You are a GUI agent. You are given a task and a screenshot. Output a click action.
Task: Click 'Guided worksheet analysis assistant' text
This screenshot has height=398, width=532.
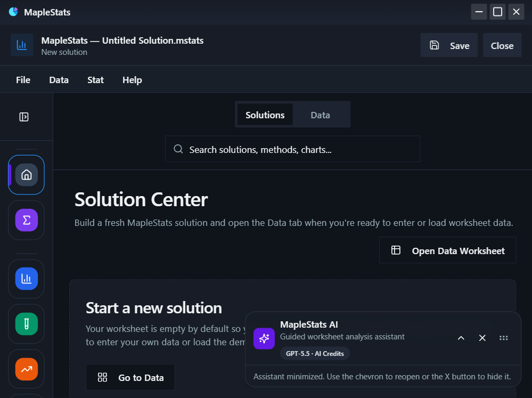click(342, 337)
